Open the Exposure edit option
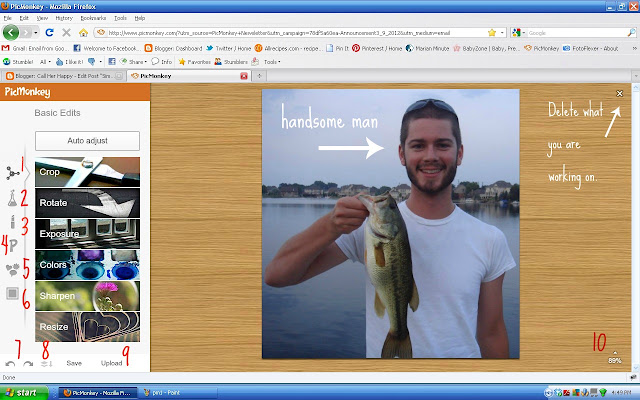Screen dimensions: 640x400 [x=87, y=234]
